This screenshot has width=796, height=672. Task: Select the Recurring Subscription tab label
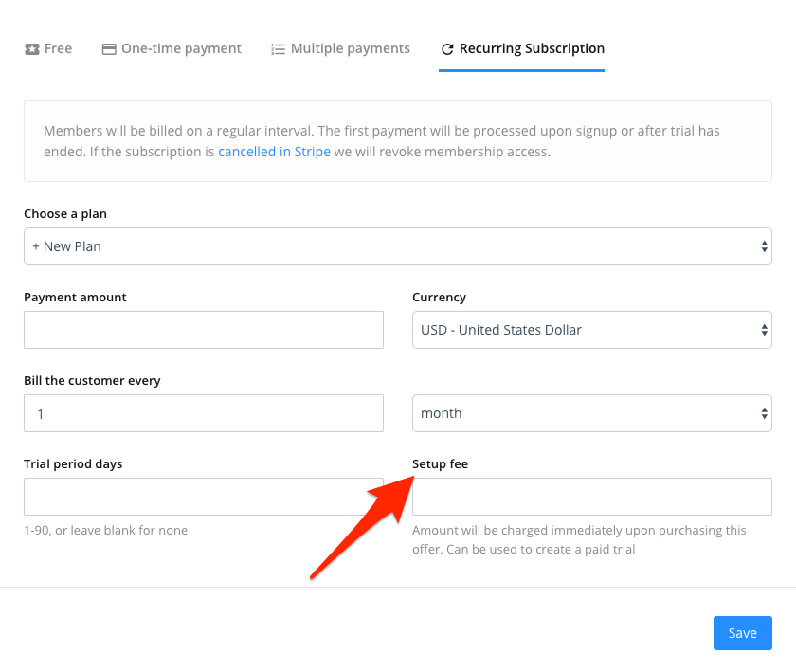click(532, 48)
